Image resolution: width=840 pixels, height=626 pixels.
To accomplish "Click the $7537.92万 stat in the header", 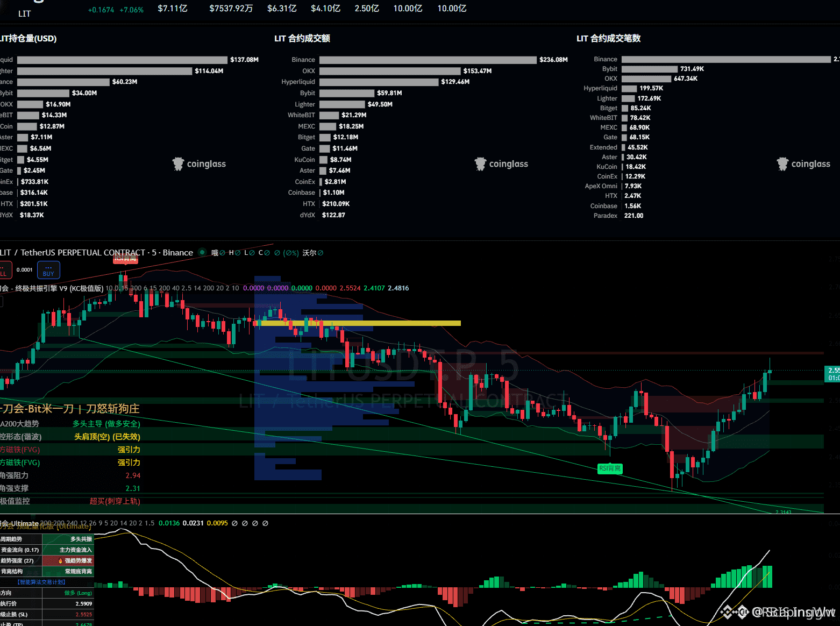I will coord(231,9).
